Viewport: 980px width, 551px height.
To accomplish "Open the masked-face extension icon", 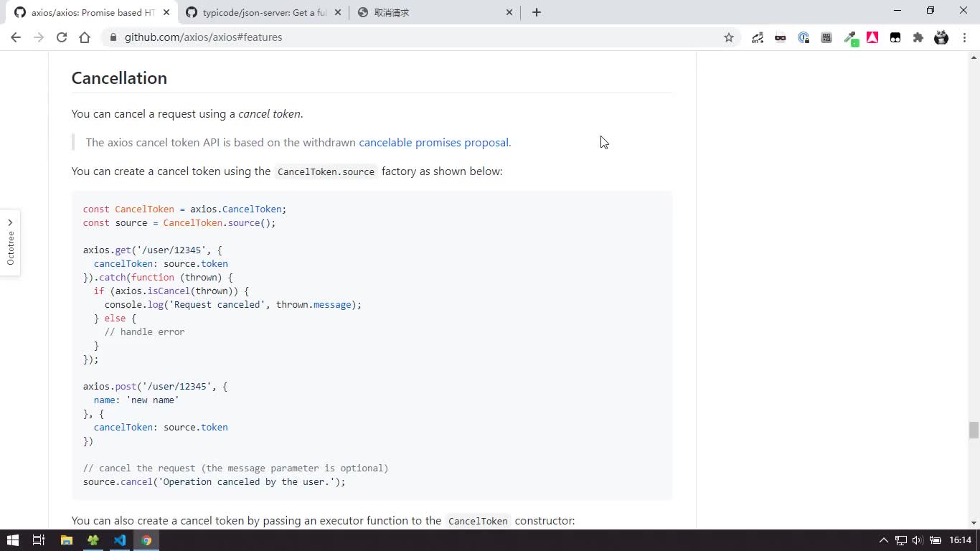I will (x=781, y=38).
